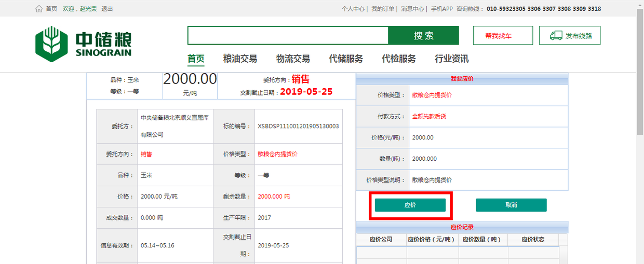Click the 应价价格（元/吨）column header
Image resolution: width=644 pixels, height=264 pixels.
[x=431, y=240]
